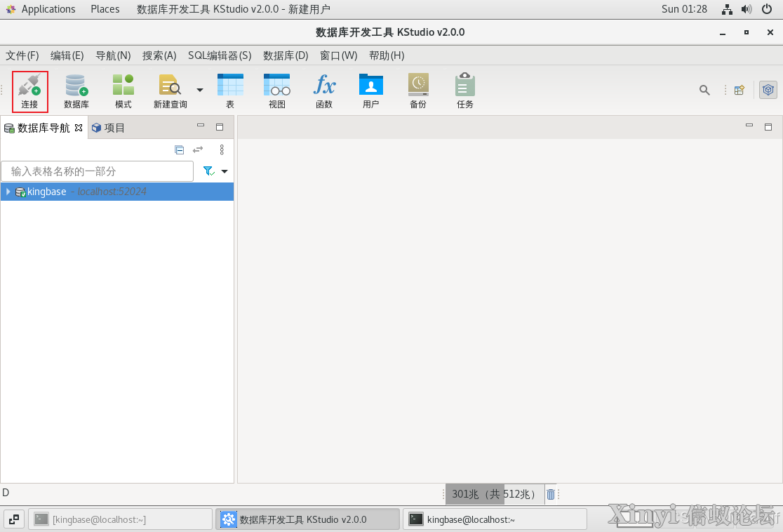Viewport: 783px width, 532px height.
Task: Click the KStudio perspective icon at toolbar end
Action: (768, 90)
